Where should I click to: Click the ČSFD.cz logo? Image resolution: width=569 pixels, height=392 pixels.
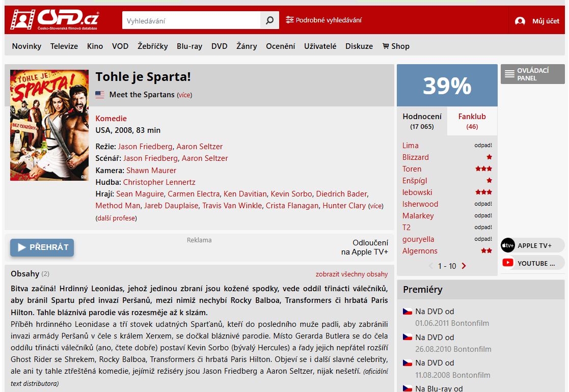click(55, 19)
